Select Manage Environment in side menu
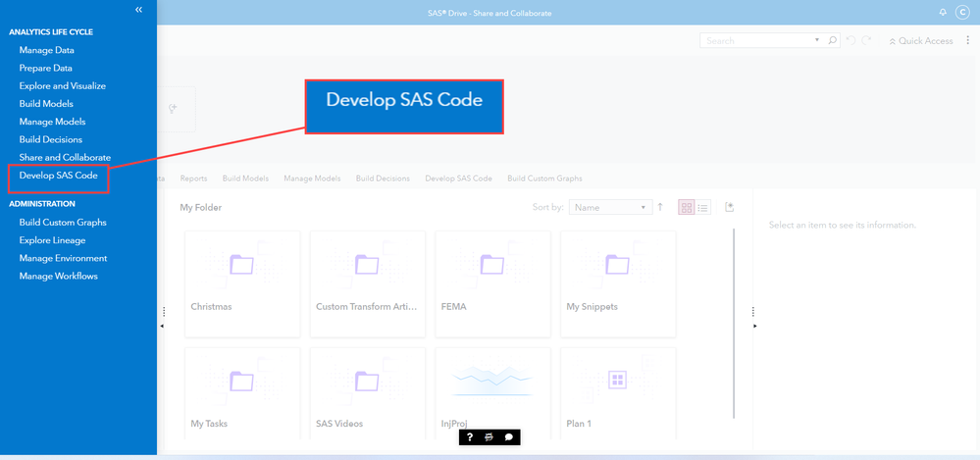Viewport: 980px width, 460px height. tap(63, 258)
